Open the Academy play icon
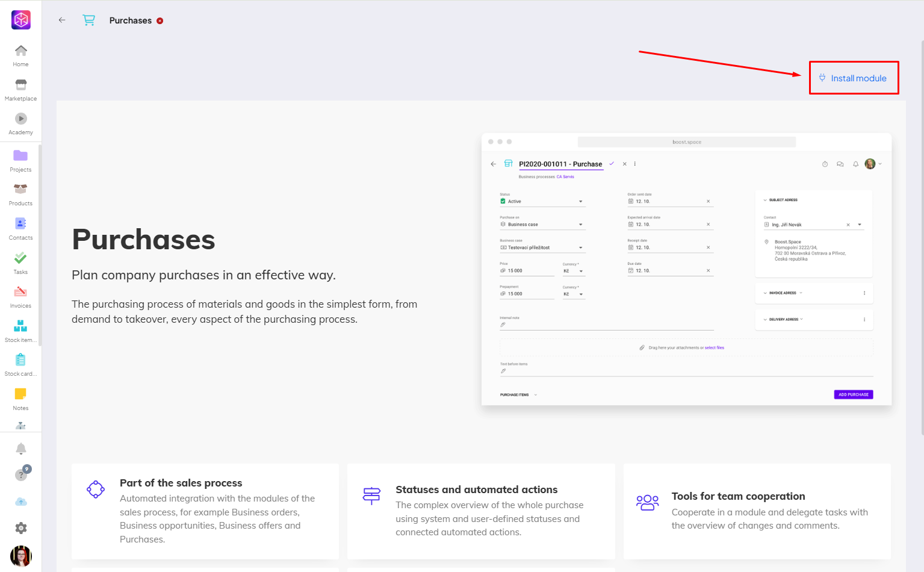 20,123
